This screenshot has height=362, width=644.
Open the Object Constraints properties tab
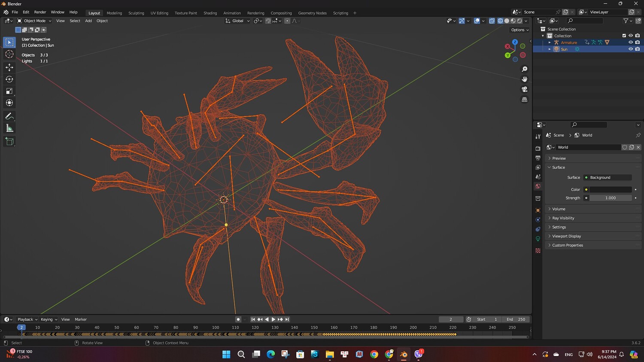click(538, 229)
